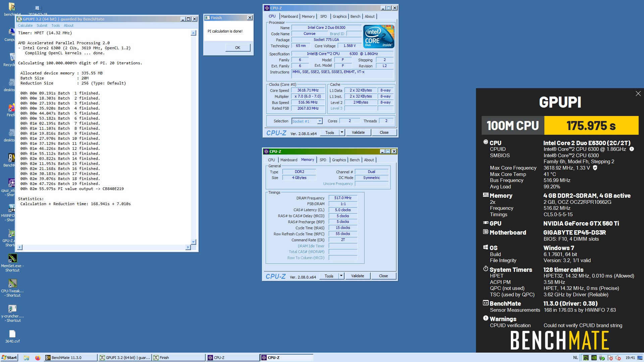Click Tools button in the top CPU-Z window
The image size is (644, 362).
click(x=330, y=132)
